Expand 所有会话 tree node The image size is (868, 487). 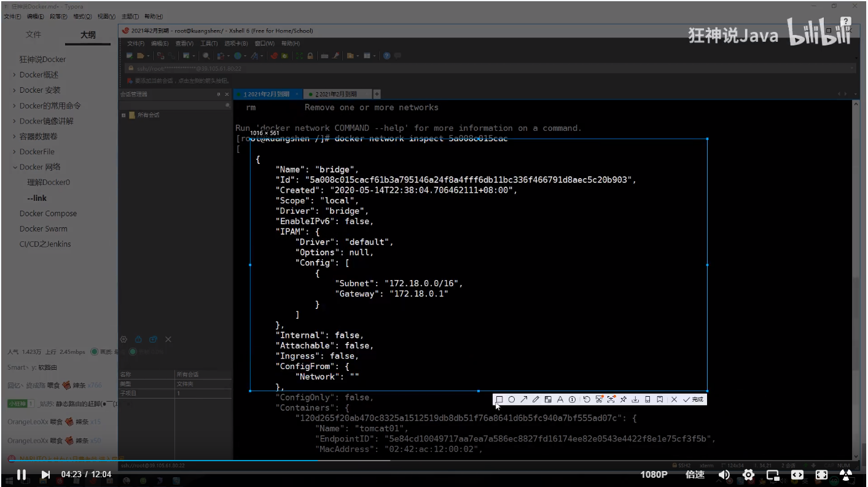click(x=123, y=115)
